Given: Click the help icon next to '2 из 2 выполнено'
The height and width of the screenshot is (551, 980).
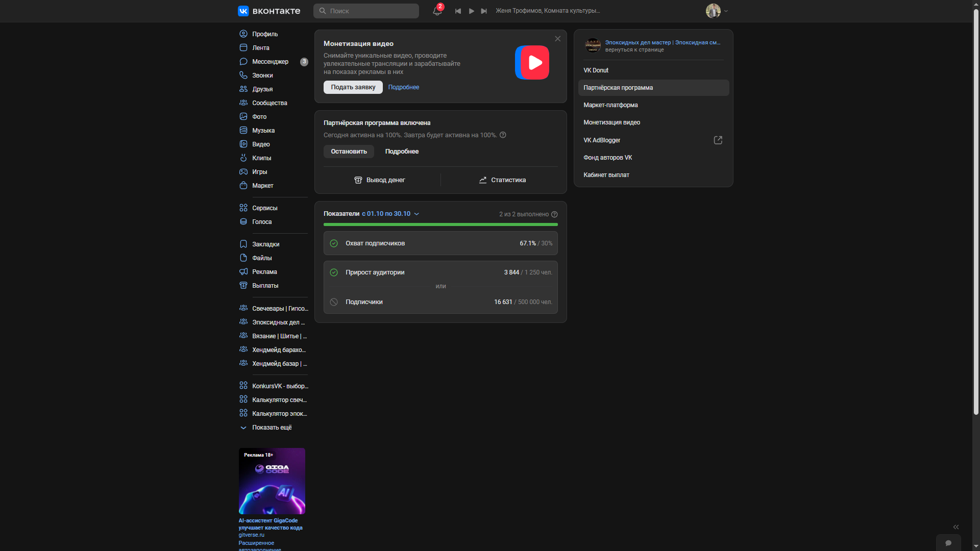Looking at the screenshot, I should point(554,214).
